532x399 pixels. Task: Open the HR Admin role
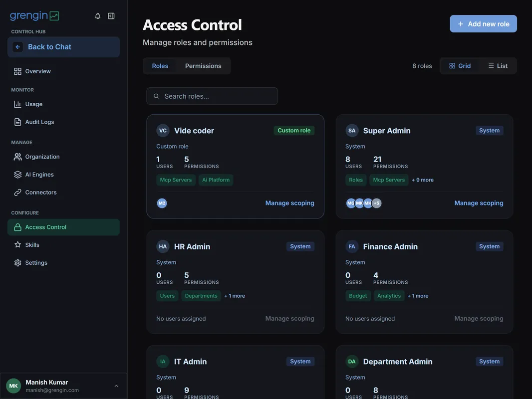coord(192,246)
